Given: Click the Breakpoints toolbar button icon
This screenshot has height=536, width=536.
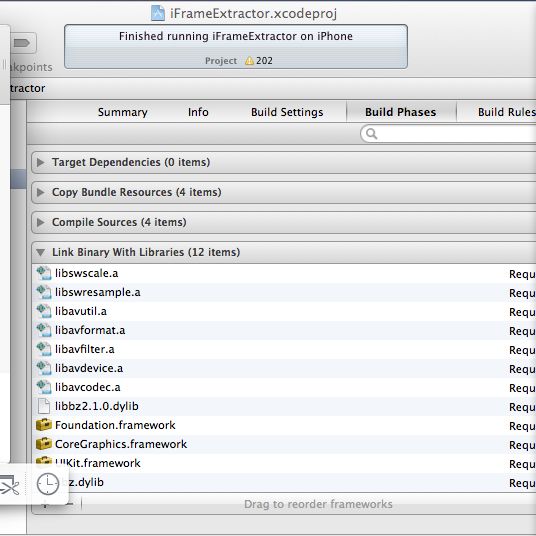Looking at the screenshot, I should coord(23,43).
